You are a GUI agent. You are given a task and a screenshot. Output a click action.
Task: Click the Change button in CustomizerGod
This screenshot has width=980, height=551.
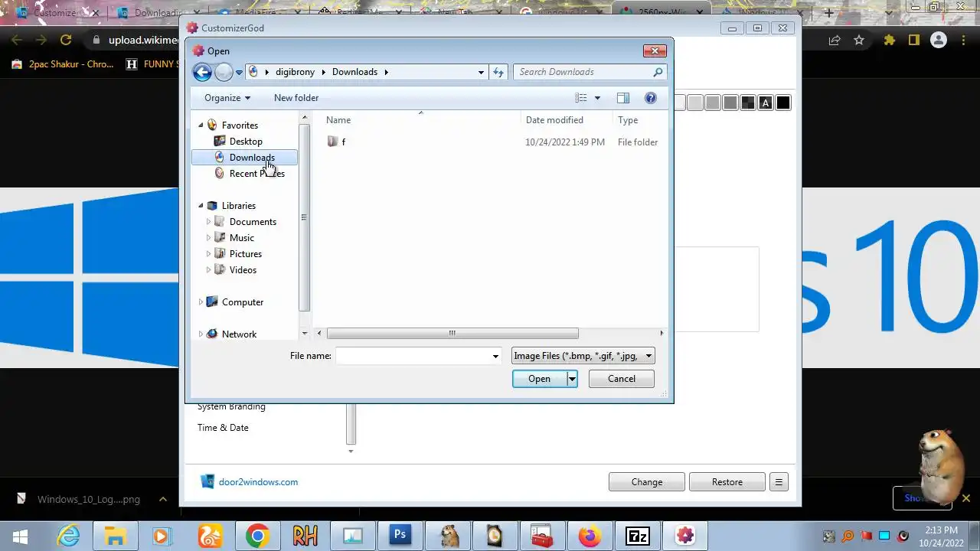pyautogui.click(x=647, y=482)
